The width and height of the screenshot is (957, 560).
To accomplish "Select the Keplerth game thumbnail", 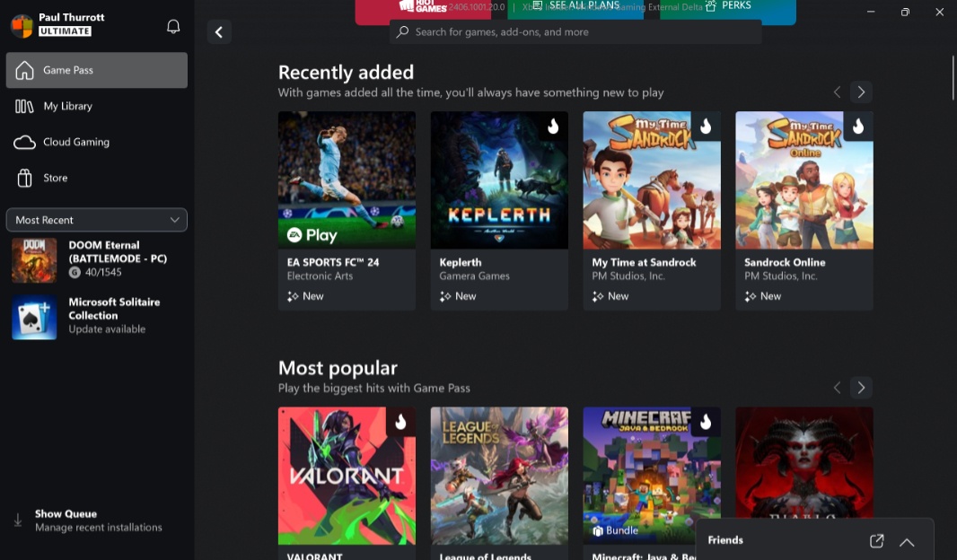I will (x=499, y=180).
